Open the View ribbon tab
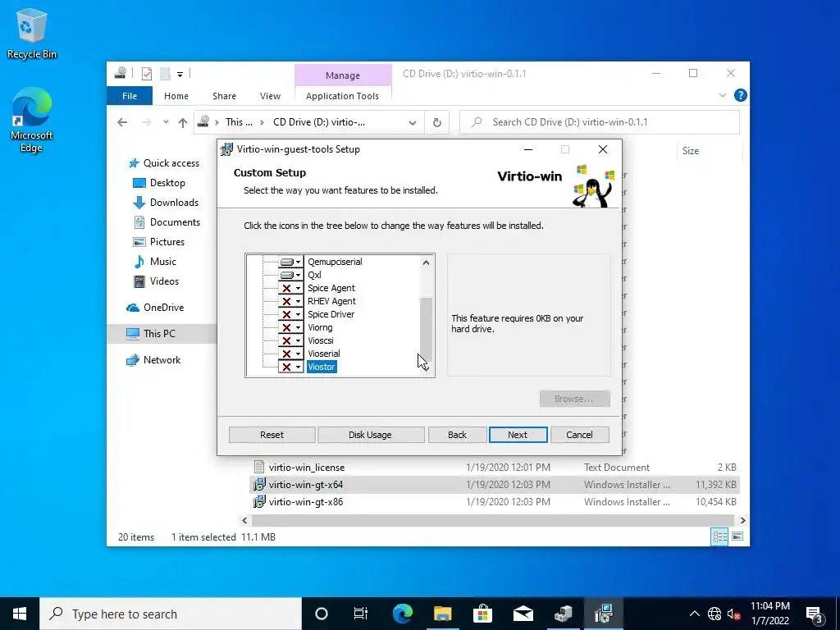 [270, 96]
